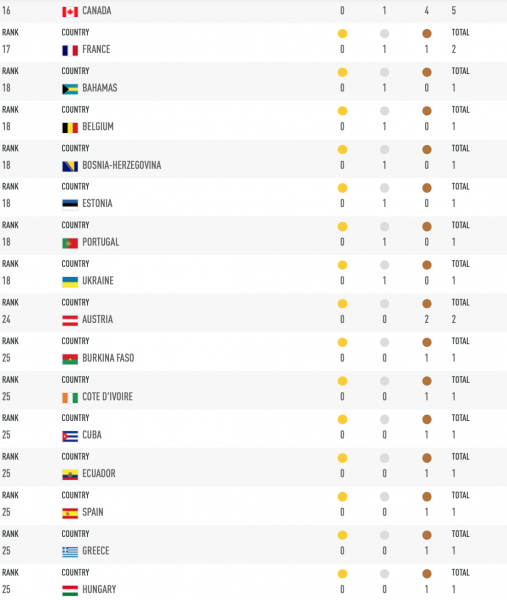The height and width of the screenshot is (600, 507).
Task: Click gold medal icon in France row header
Action: click(342, 34)
